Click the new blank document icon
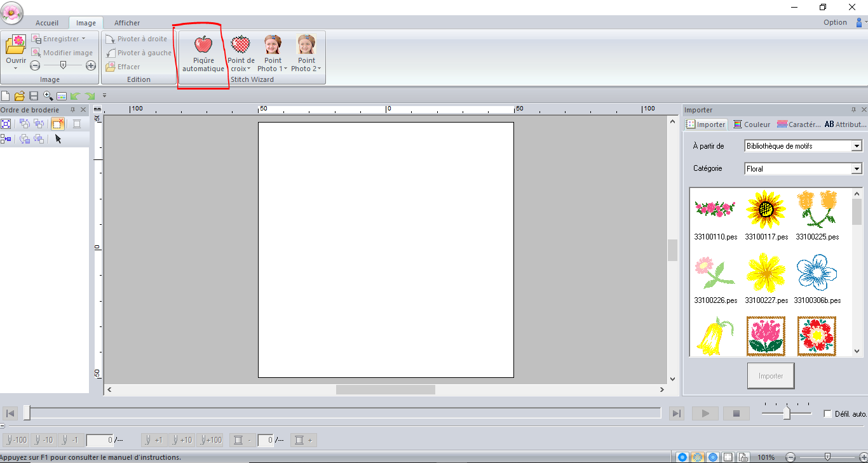This screenshot has width=868, height=463. (x=6, y=96)
